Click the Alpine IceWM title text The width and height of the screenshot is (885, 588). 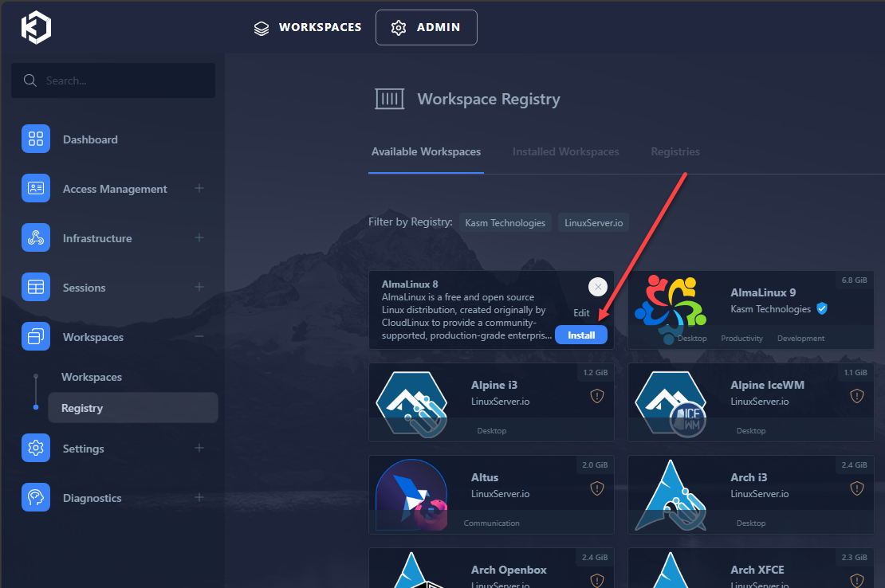click(767, 385)
